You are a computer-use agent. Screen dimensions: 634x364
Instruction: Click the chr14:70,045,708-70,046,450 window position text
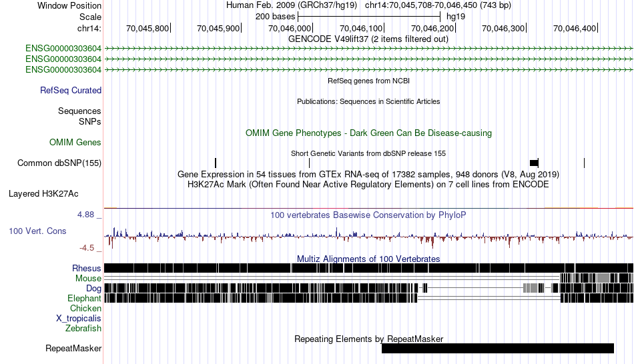point(438,5)
